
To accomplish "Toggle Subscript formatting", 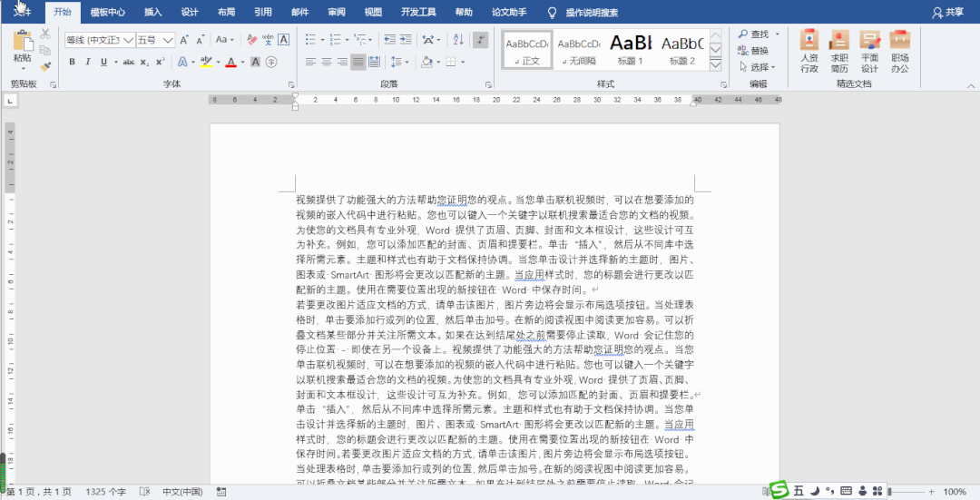I will tap(144, 62).
